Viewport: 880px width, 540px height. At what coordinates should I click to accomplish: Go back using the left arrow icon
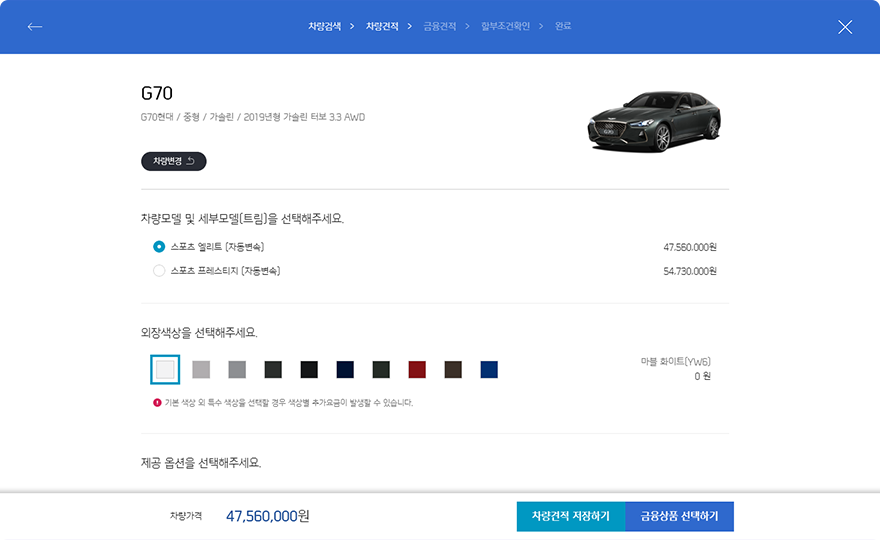(x=35, y=27)
